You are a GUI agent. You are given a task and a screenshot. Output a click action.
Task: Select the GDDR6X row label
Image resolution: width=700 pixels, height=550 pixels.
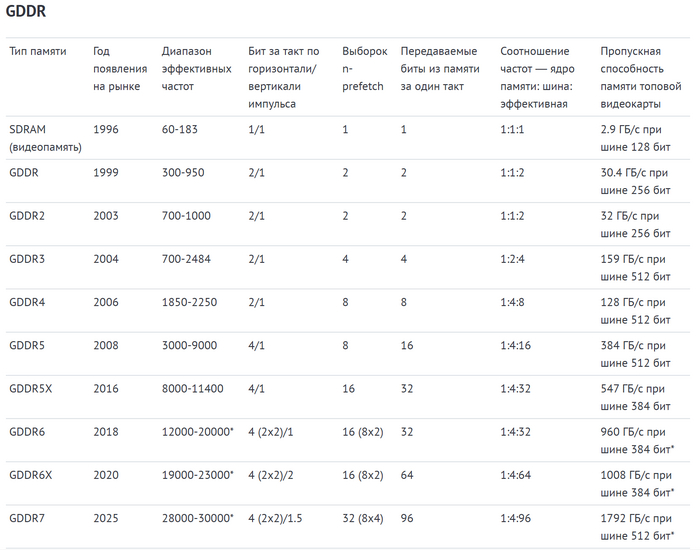33,475
